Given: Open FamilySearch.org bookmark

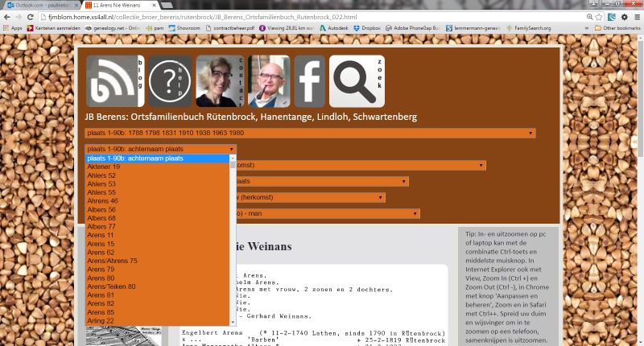Looking at the screenshot, I should pyautogui.click(x=529, y=28).
